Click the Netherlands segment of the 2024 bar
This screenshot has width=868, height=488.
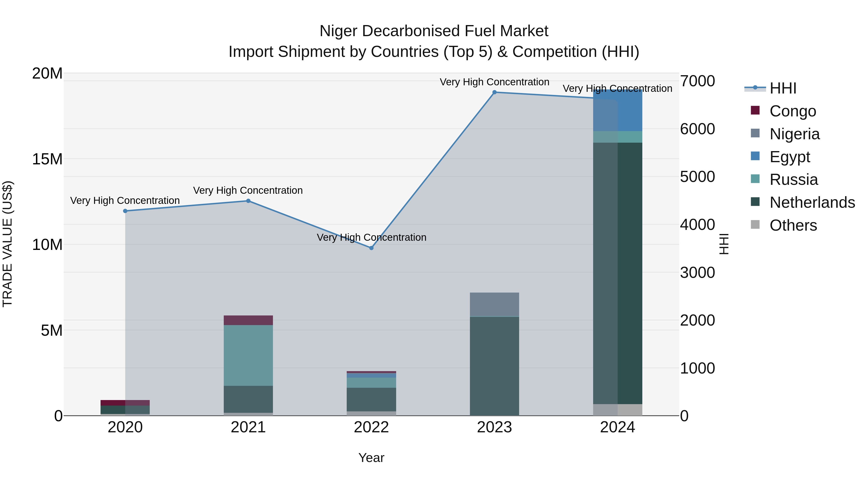pos(618,274)
